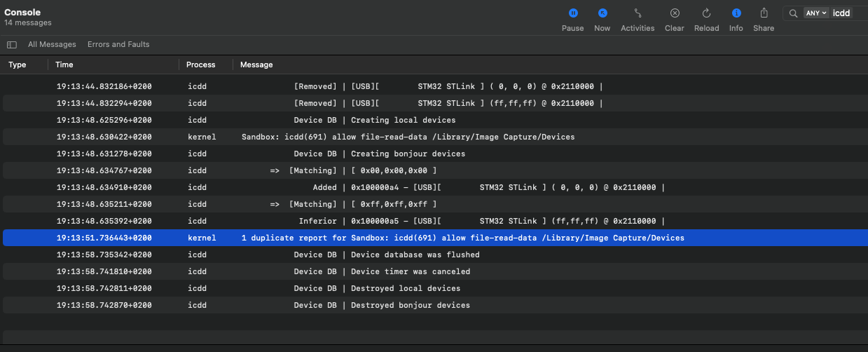Select the 19:13:48.630422 kernel Sandbox row

click(x=435, y=137)
